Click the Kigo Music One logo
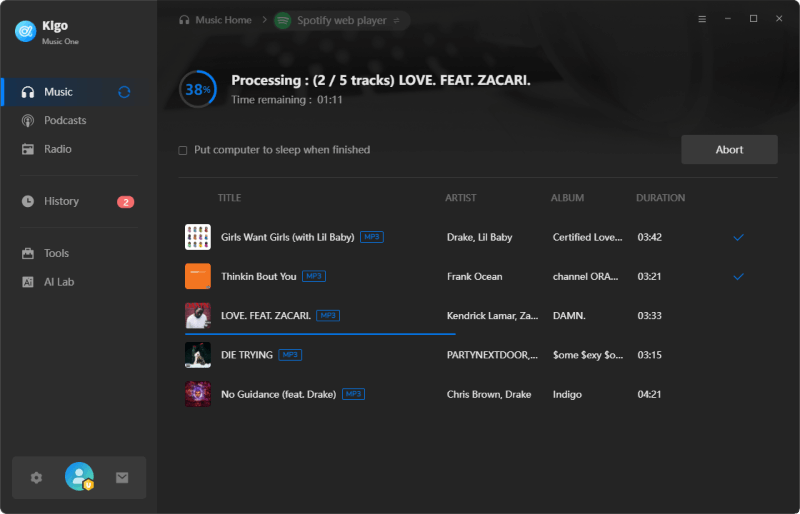 [x=25, y=32]
